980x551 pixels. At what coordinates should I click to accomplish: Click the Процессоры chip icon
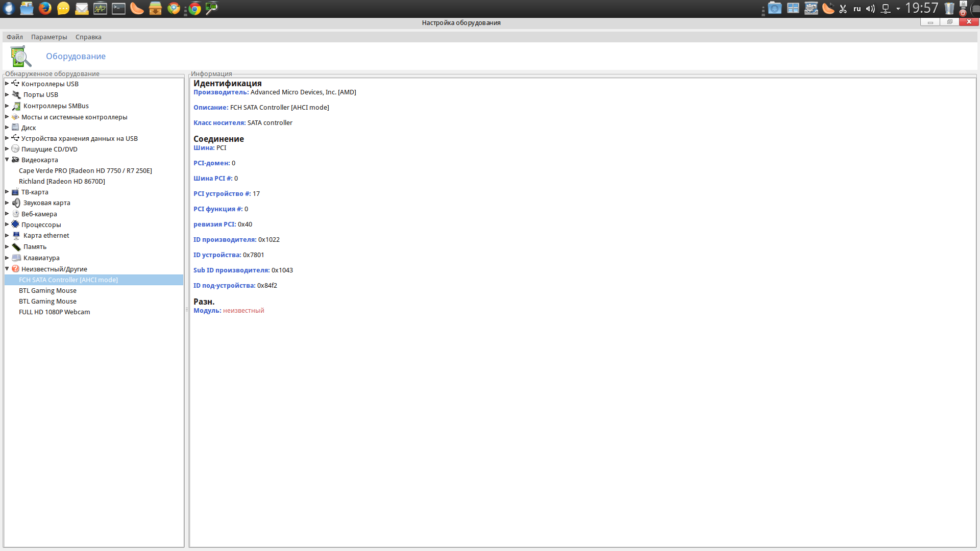pyautogui.click(x=15, y=224)
